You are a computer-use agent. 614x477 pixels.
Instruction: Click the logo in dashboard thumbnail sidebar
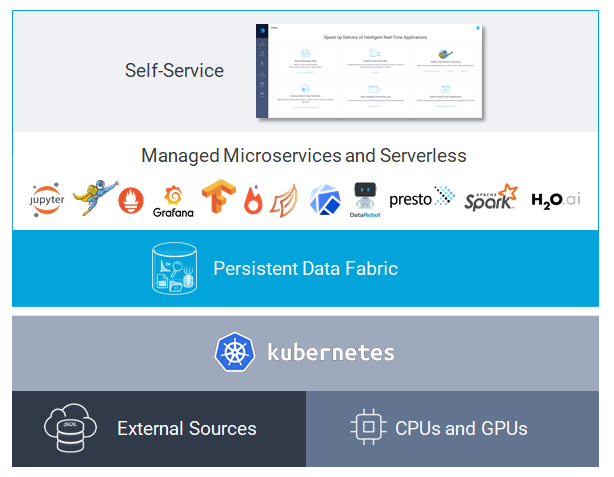pos(262,31)
